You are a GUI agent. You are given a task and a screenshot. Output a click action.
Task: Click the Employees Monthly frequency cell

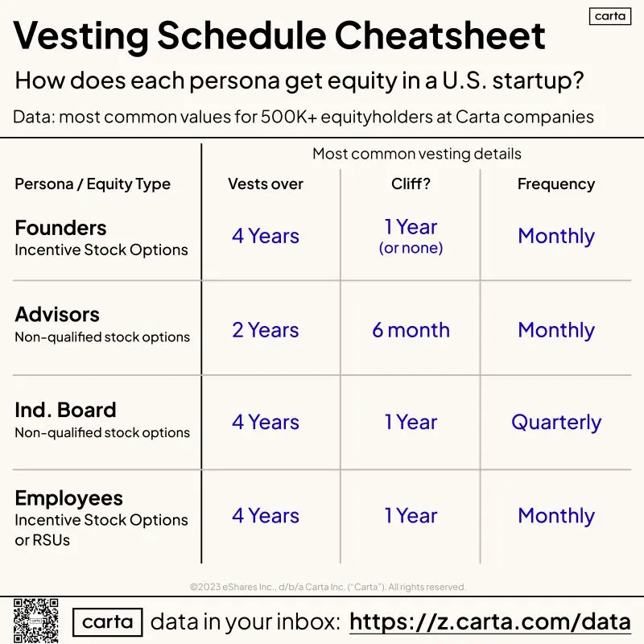pos(556,516)
